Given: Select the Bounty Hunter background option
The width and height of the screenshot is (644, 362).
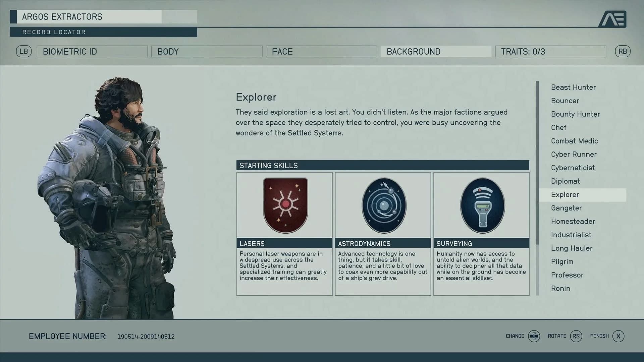Looking at the screenshot, I should tap(576, 114).
